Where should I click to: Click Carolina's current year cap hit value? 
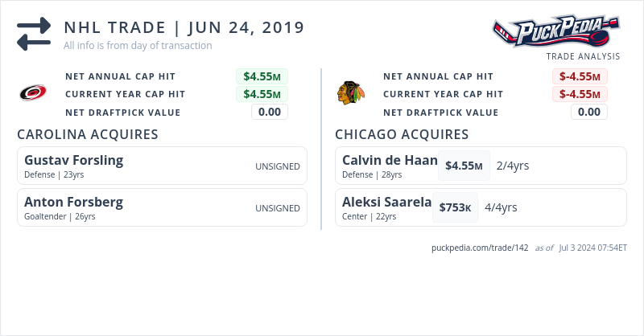pyautogui.click(x=262, y=94)
